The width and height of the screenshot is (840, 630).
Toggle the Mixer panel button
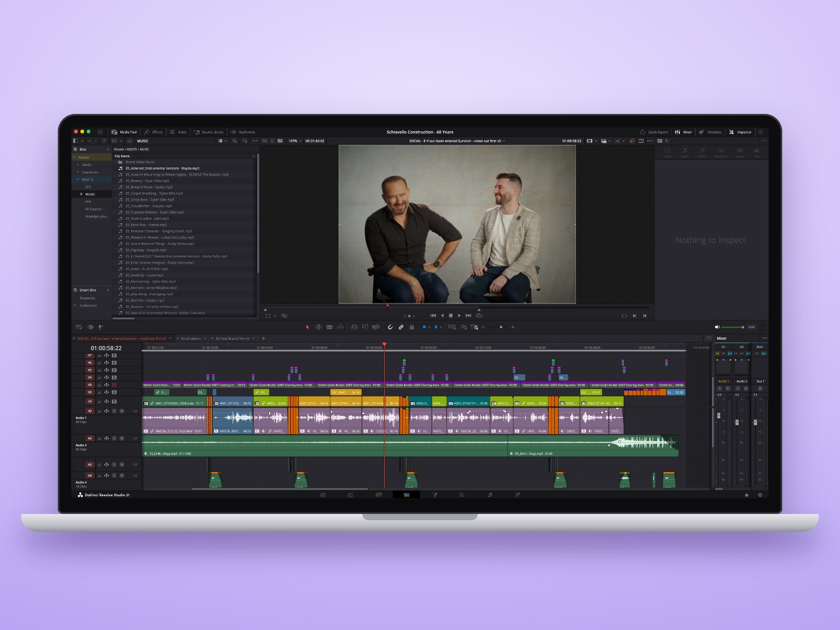pyautogui.click(x=683, y=132)
